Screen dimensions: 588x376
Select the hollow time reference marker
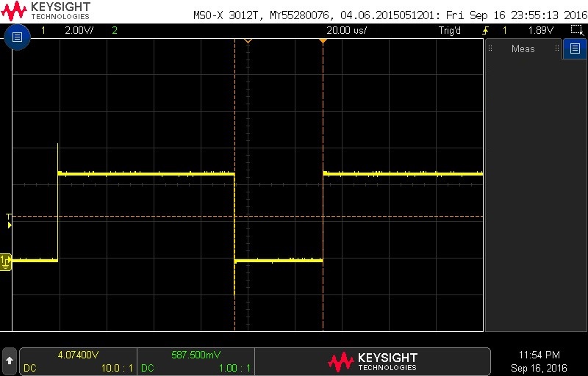coord(248,41)
